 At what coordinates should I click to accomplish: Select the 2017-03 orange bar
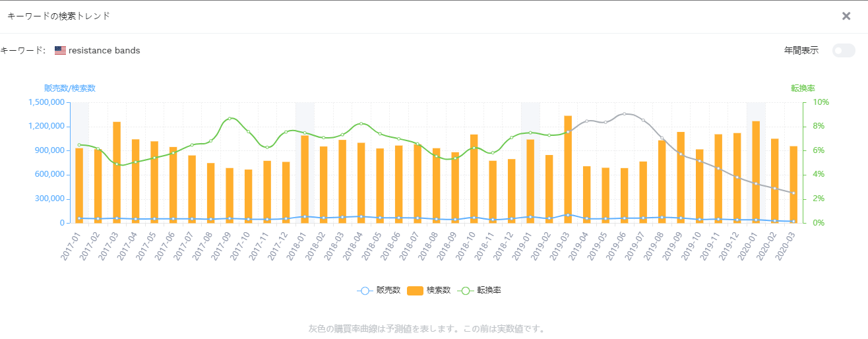tap(117, 172)
